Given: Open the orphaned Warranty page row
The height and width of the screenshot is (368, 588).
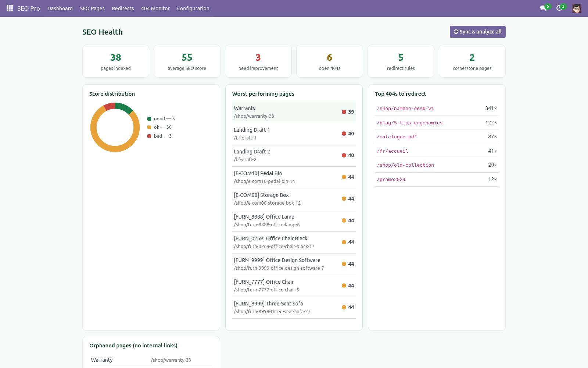Looking at the screenshot, I should pyautogui.click(x=151, y=360).
